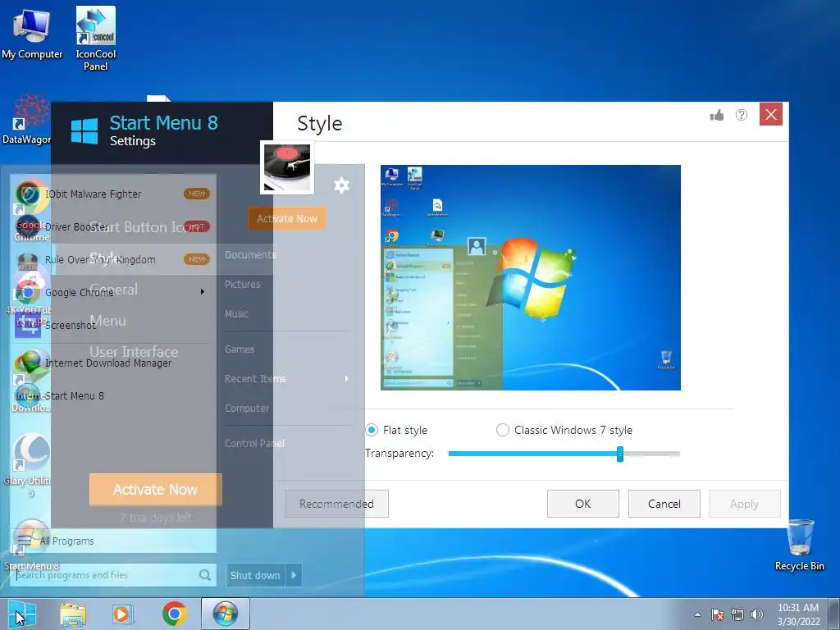840x630 pixels.
Task: Click the Screenshot app icon
Action: (29, 325)
